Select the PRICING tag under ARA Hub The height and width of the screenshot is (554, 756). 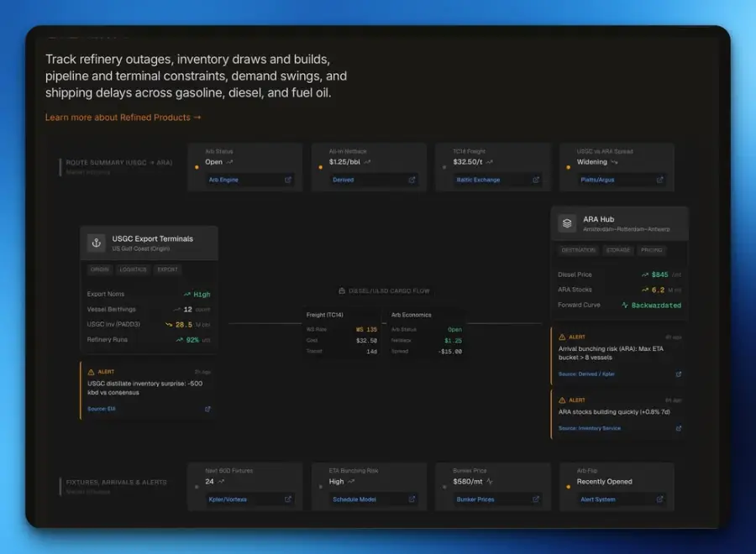click(x=651, y=250)
